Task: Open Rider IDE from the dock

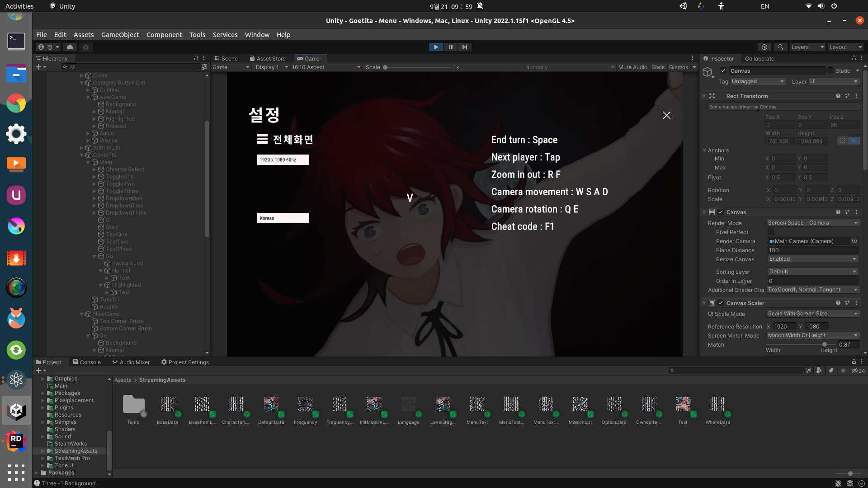Action: [16, 441]
